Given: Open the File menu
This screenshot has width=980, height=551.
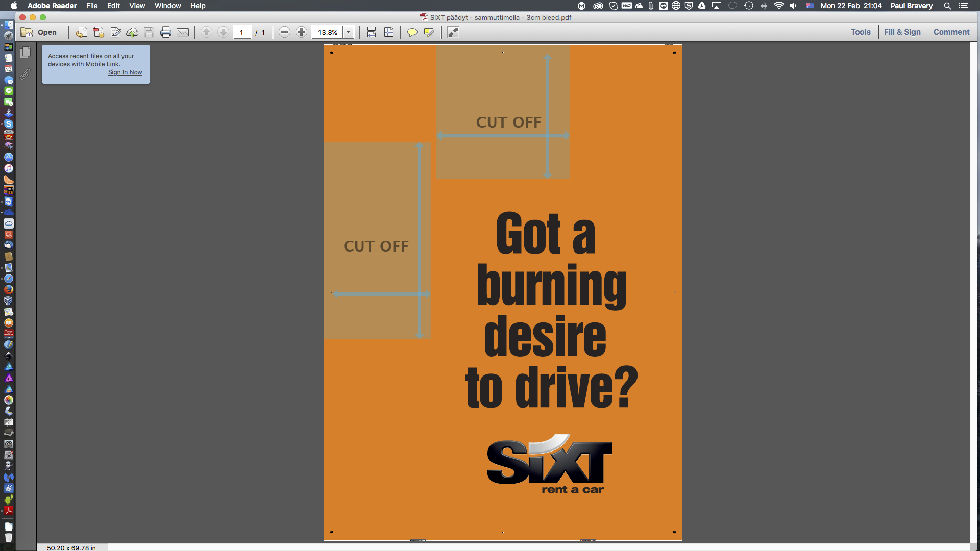Looking at the screenshot, I should point(92,6).
